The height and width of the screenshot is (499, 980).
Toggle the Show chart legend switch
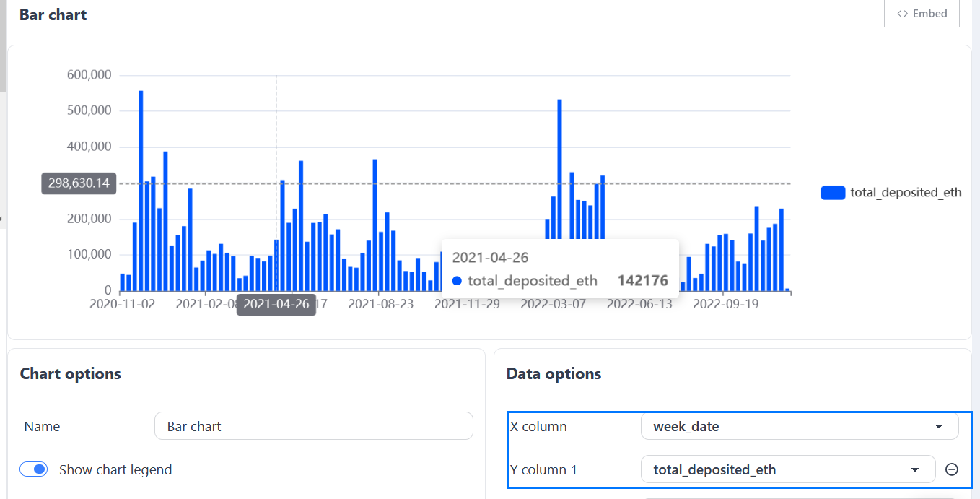(33, 469)
